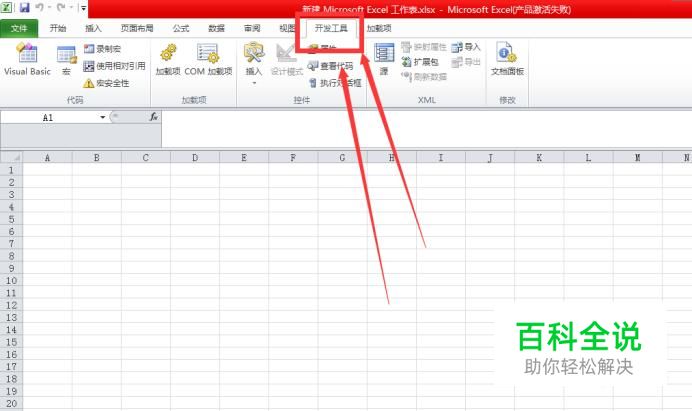Undo last action in quick access toolbar

tap(40, 8)
